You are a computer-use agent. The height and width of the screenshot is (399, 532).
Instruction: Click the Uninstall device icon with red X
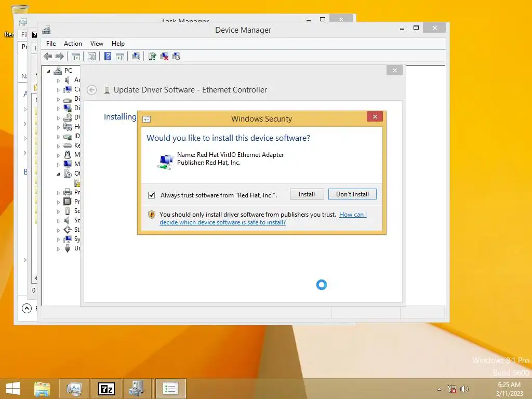164,56
